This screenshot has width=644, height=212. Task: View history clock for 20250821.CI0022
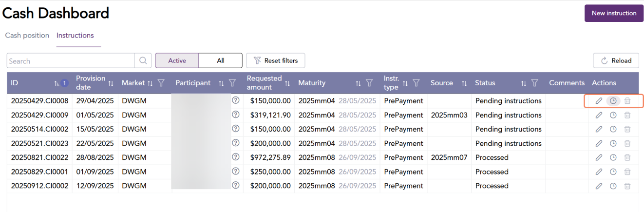pos(613,157)
